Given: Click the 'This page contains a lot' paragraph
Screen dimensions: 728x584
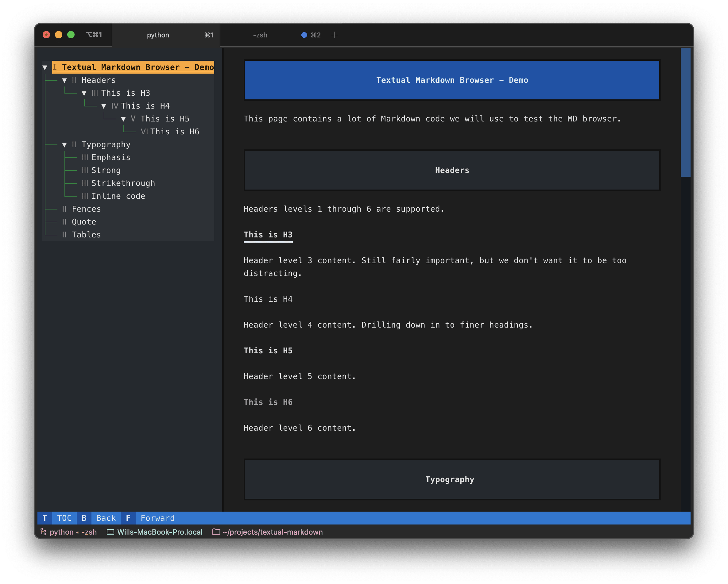Looking at the screenshot, I should (432, 119).
